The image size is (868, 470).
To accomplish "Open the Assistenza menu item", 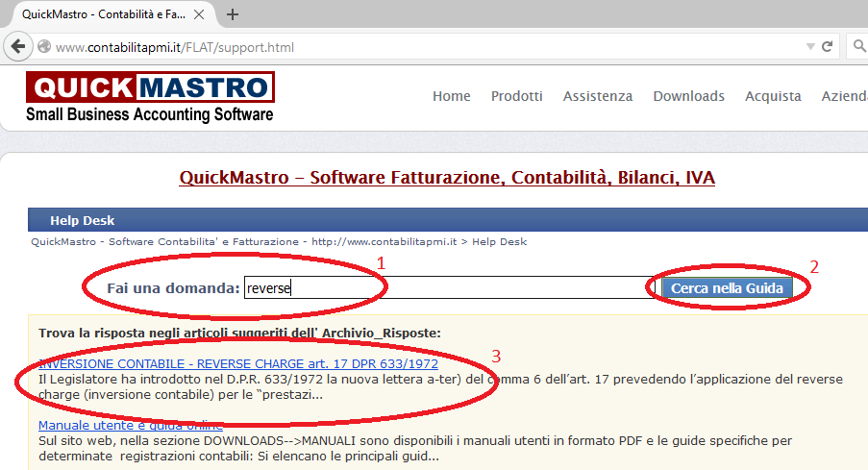I will (x=598, y=96).
